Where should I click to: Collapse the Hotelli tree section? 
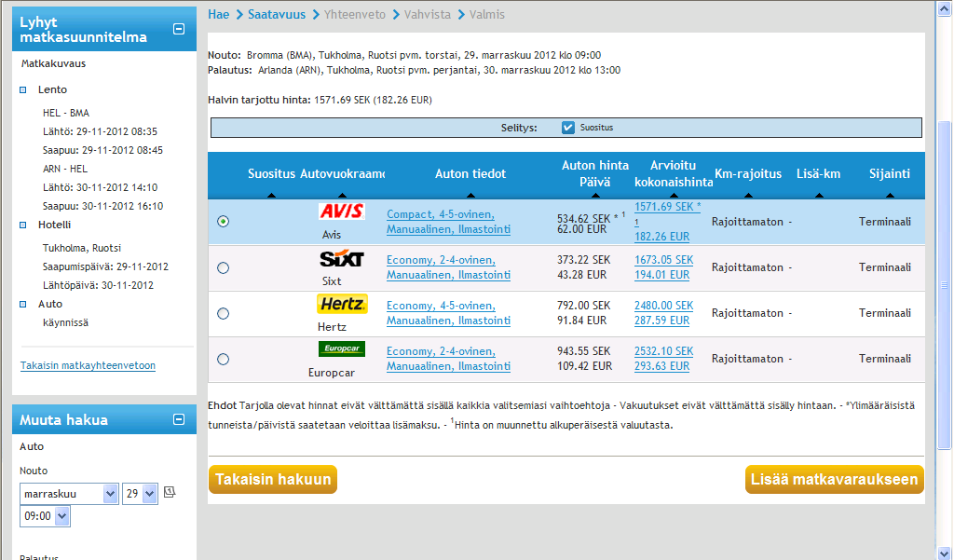pos(23,225)
